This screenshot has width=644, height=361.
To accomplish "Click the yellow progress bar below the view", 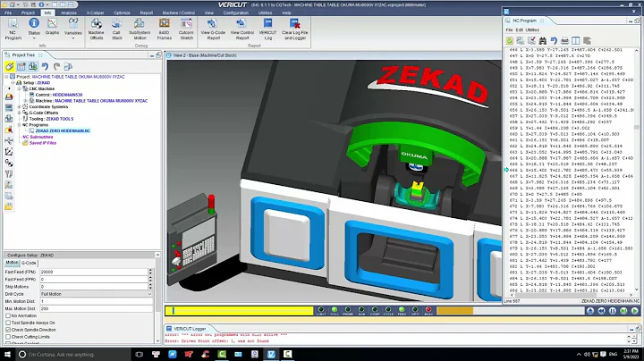I will [239, 311].
